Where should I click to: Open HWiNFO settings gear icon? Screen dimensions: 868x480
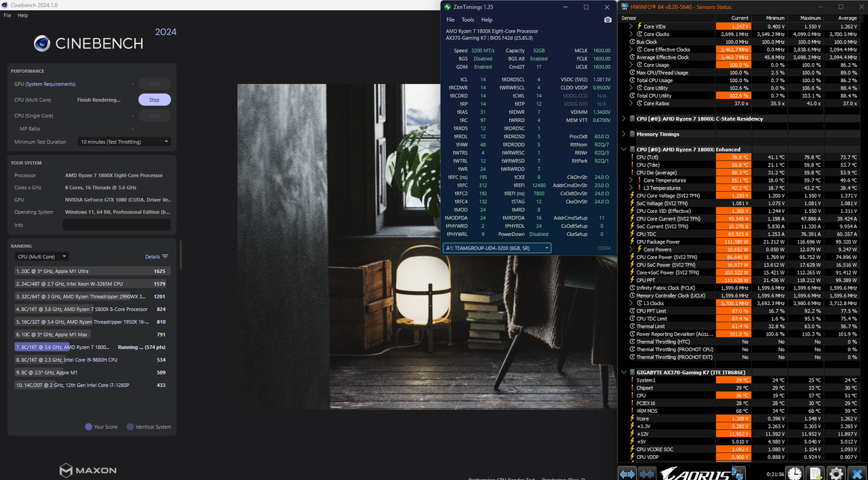tap(836, 474)
